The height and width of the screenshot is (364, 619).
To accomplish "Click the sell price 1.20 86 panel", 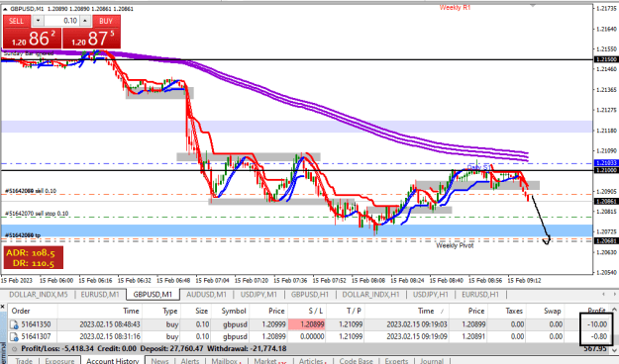I will pos(32,39).
